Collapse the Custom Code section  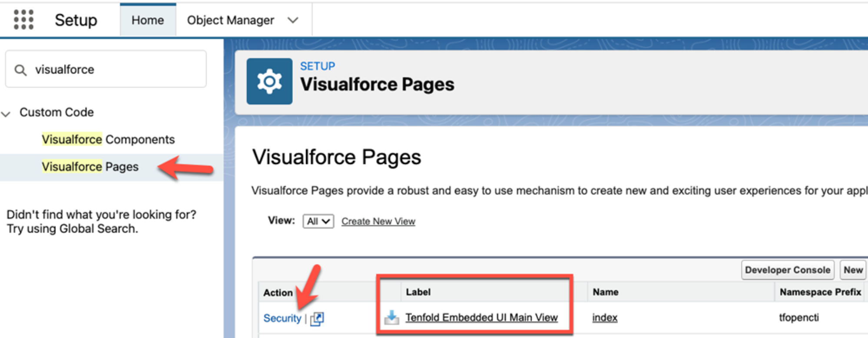click(6, 114)
